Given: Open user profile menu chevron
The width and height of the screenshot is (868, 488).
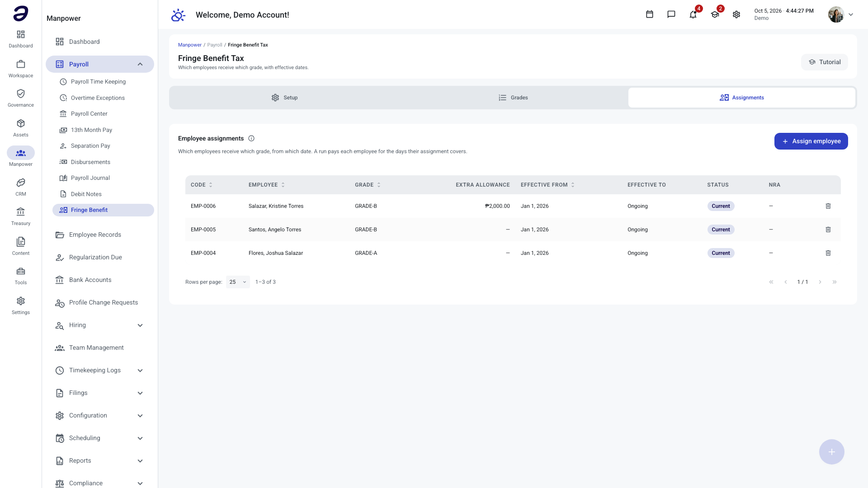Looking at the screenshot, I should [851, 14].
